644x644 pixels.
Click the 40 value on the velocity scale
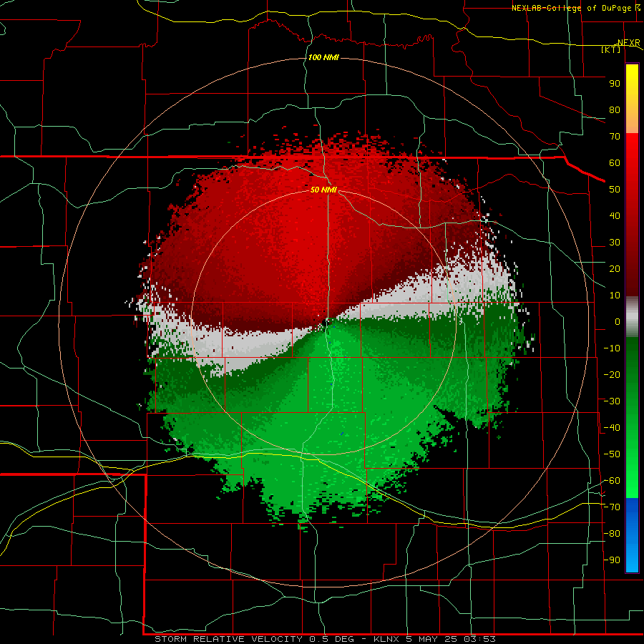tap(615, 216)
